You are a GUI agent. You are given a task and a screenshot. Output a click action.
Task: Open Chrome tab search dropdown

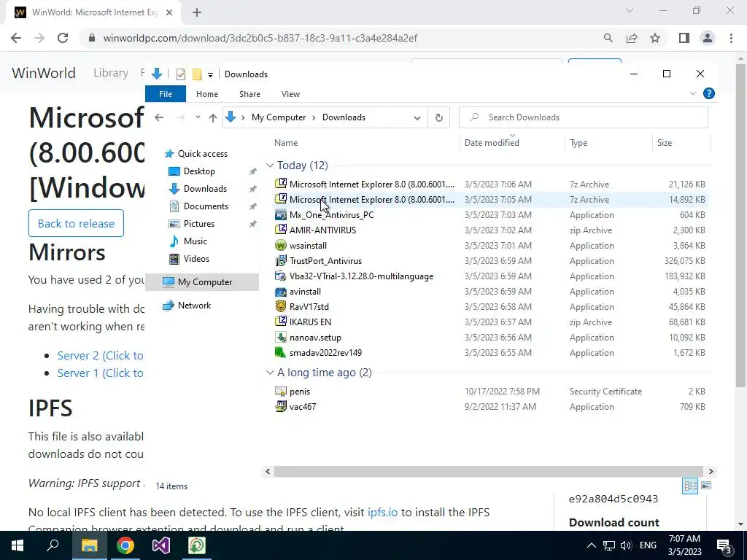pyautogui.click(x=630, y=10)
